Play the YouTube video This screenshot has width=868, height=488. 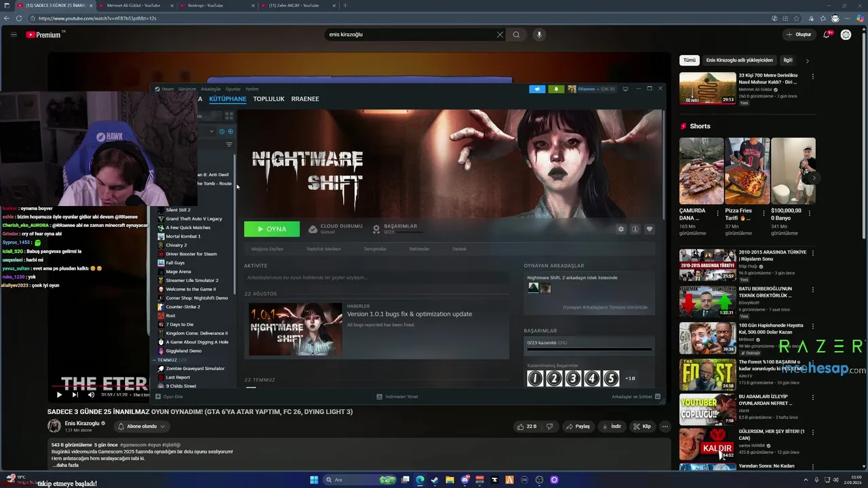(59, 394)
